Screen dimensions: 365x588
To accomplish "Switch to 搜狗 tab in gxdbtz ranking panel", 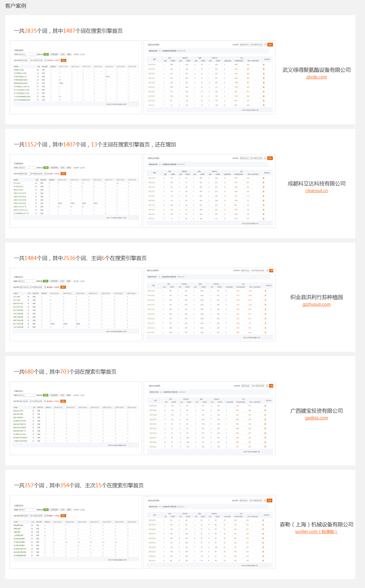I will (x=69, y=395).
